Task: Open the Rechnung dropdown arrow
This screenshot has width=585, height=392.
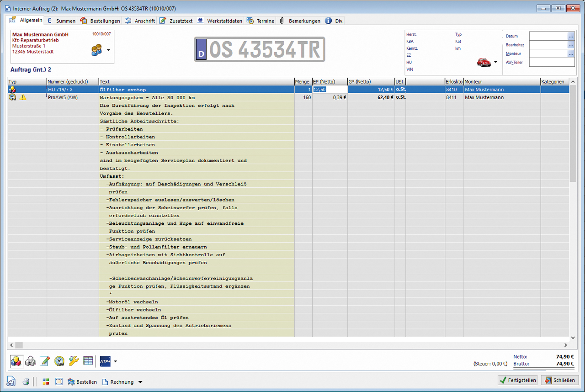Action: pos(140,382)
